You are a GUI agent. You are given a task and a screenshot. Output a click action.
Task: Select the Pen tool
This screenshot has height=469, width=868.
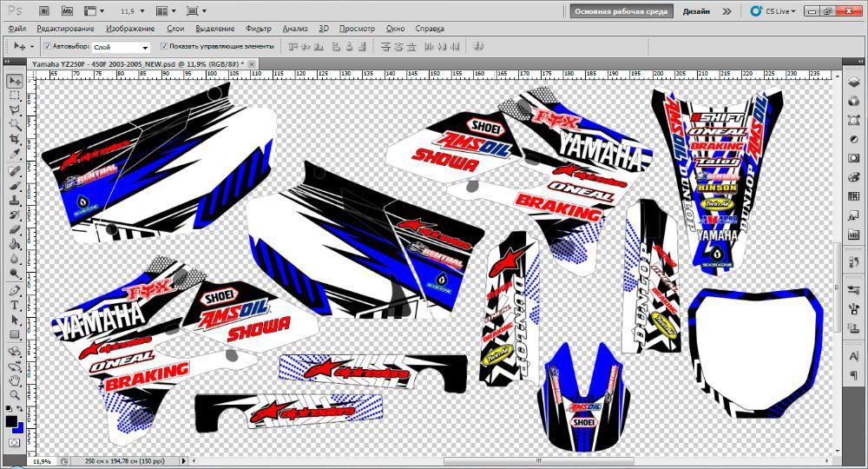tap(15, 290)
